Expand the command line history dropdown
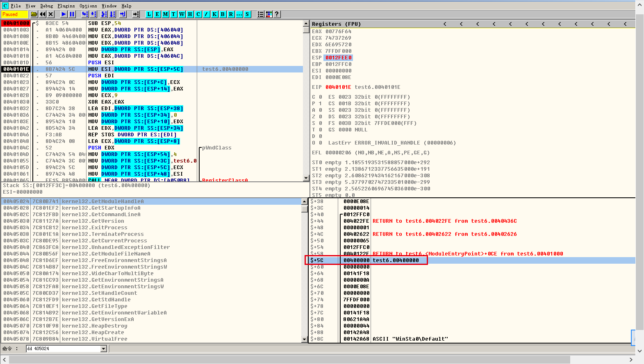 (104, 349)
